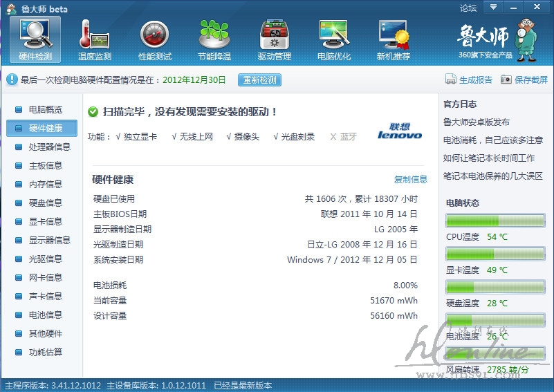
Task: Select 硬盘信息 in the sidebar
Action: tap(45, 203)
